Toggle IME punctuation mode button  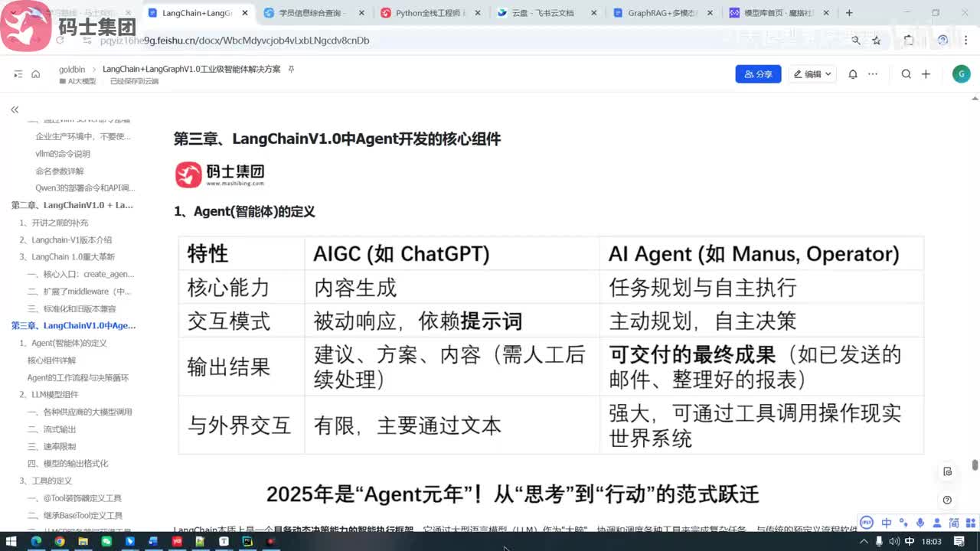pos(903,523)
